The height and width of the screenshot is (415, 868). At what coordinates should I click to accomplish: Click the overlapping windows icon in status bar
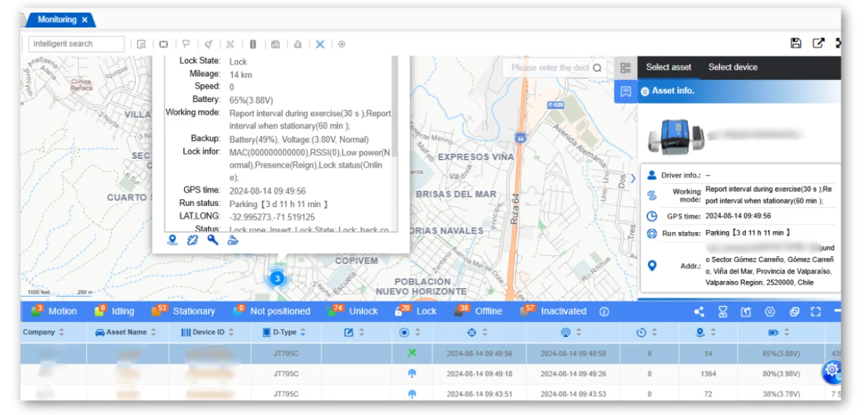coord(794,311)
